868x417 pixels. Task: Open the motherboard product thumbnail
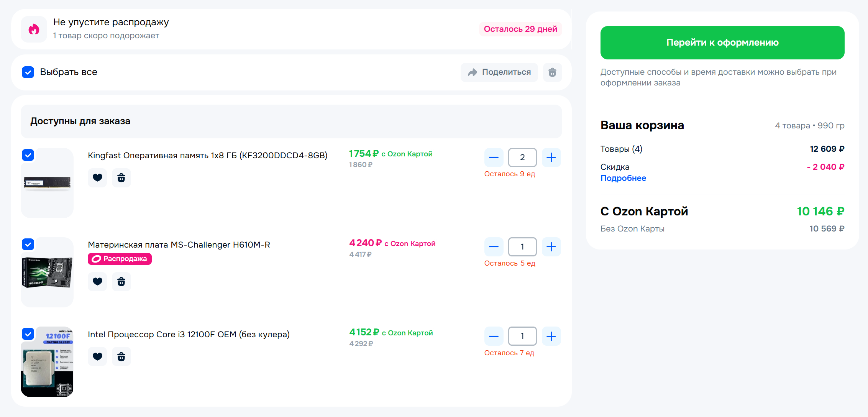pos(47,273)
